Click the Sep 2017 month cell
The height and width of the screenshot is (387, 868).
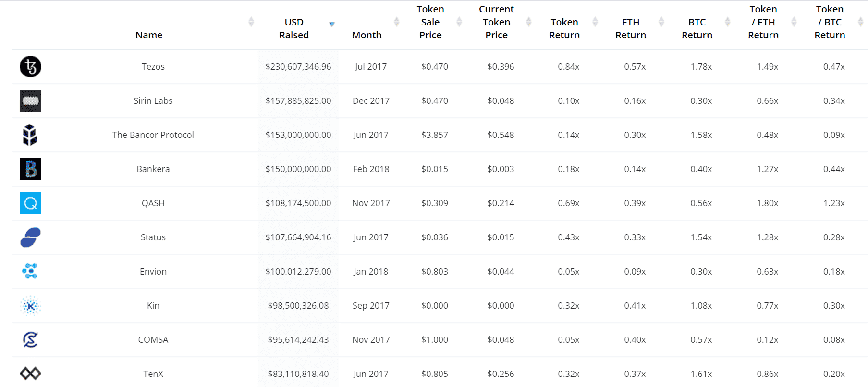tap(371, 306)
